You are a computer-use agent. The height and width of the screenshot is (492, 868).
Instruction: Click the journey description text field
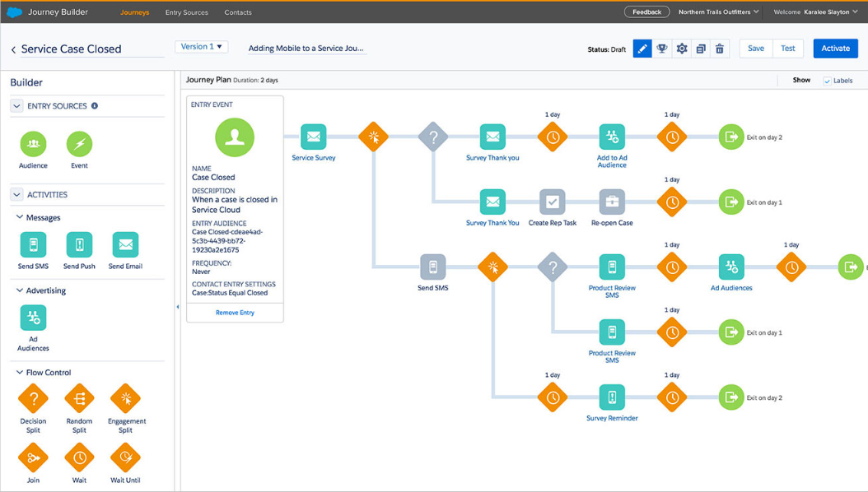306,48
